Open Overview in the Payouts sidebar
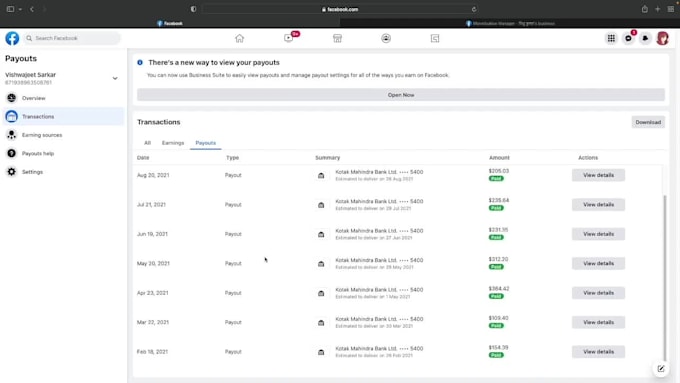The image size is (680, 383). tap(64, 98)
